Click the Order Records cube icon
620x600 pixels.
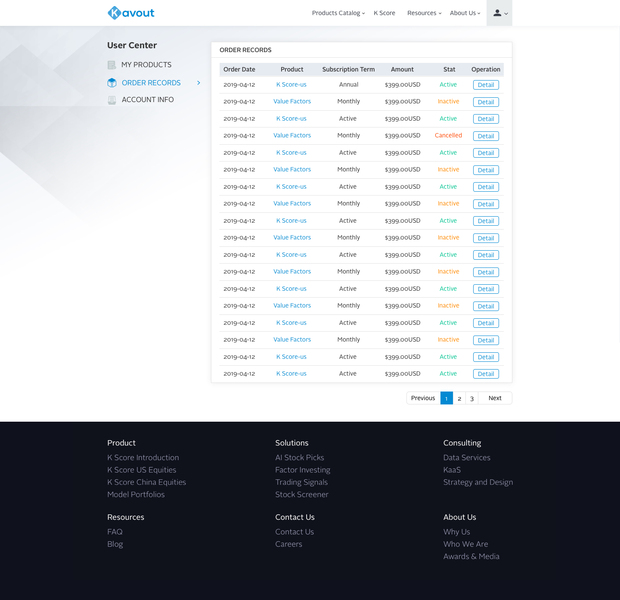(112, 83)
